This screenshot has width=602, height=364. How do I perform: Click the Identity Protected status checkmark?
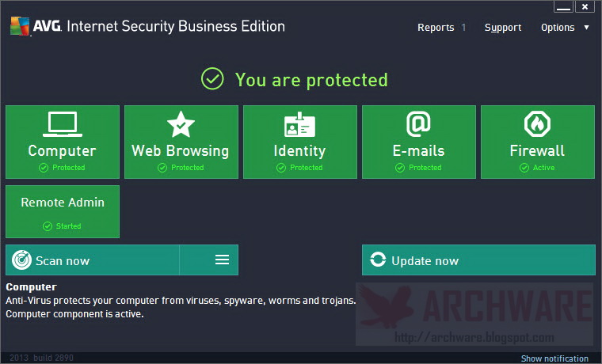(281, 168)
